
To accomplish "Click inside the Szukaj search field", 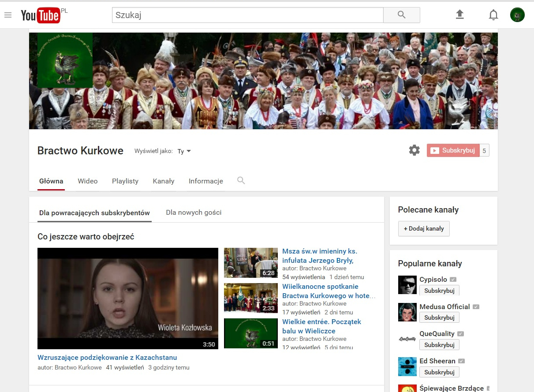I will (248, 15).
